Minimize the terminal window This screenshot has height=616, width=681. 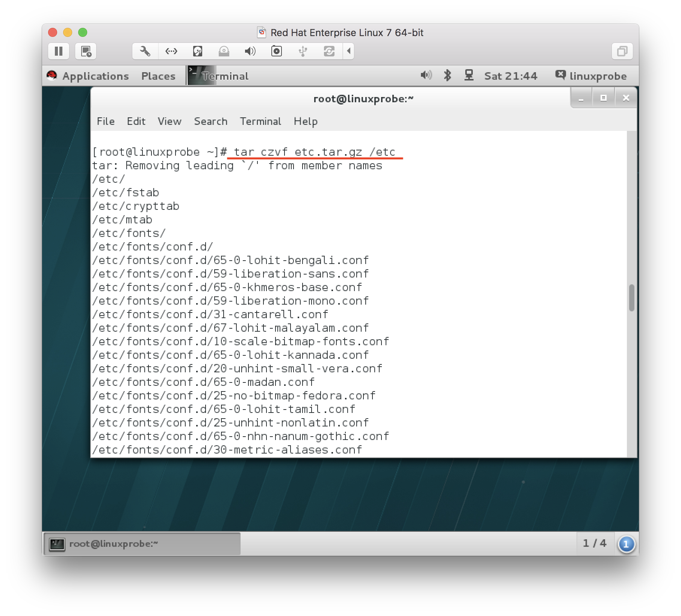[581, 98]
